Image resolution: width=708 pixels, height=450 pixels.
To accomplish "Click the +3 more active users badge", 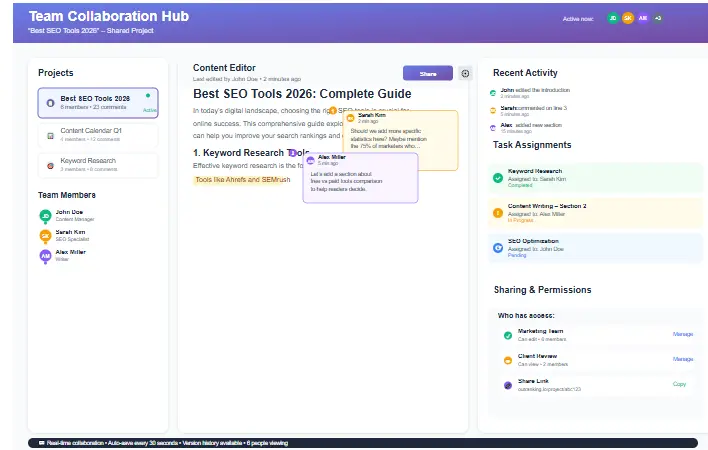I will tap(658, 18).
